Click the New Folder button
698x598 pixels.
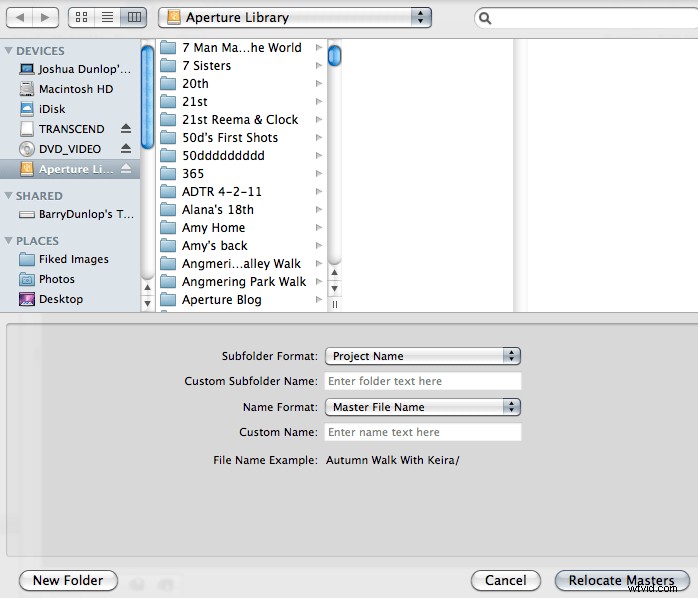[x=68, y=581]
